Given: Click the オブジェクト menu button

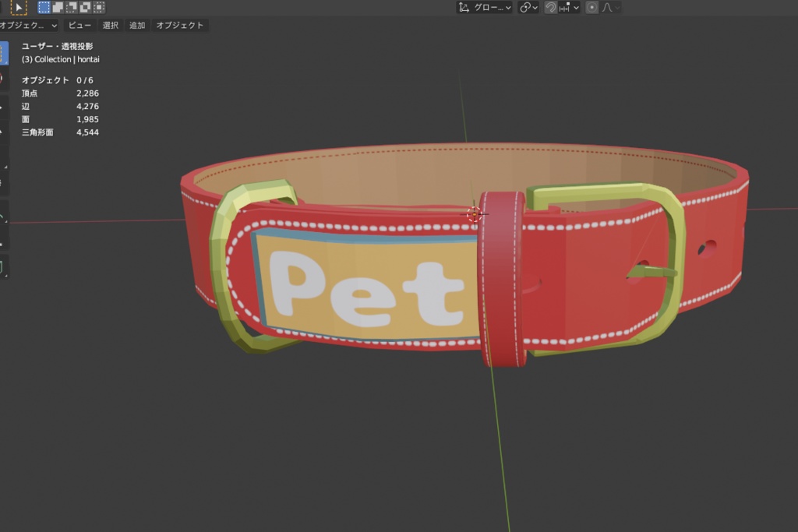Looking at the screenshot, I should [181, 25].
